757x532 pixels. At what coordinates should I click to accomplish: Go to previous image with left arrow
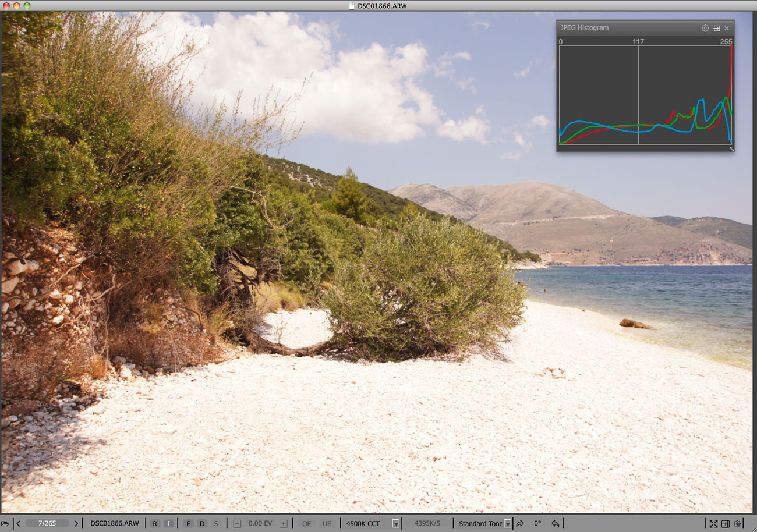coord(19,523)
